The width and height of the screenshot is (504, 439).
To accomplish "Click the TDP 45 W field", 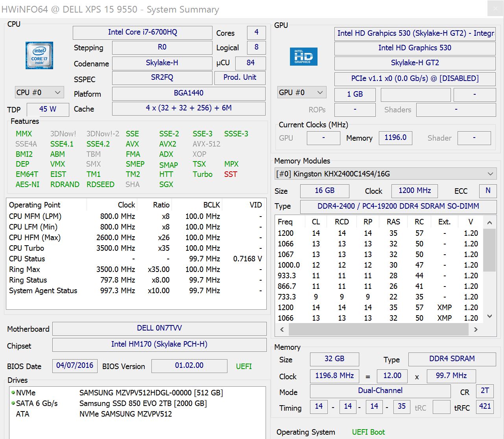I will pyautogui.click(x=48, y=110).
